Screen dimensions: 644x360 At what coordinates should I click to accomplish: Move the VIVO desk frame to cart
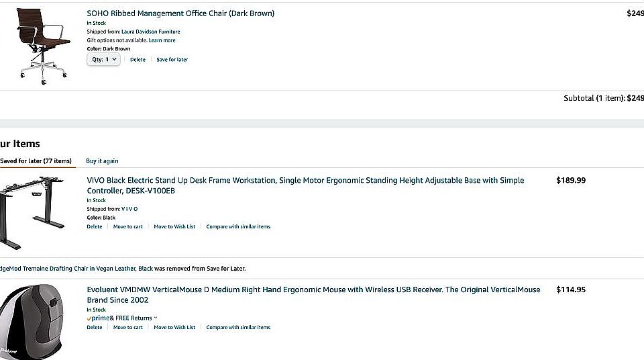point(128,227)
